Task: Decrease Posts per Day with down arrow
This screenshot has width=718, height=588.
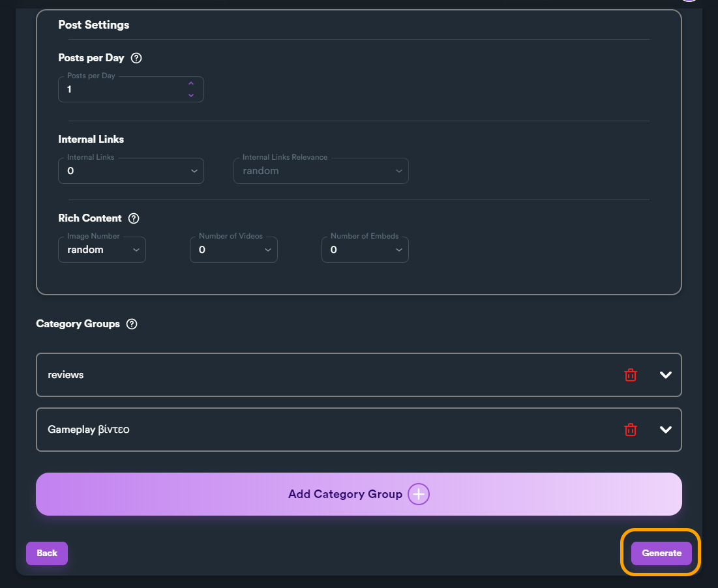Action: pos(191,95)
